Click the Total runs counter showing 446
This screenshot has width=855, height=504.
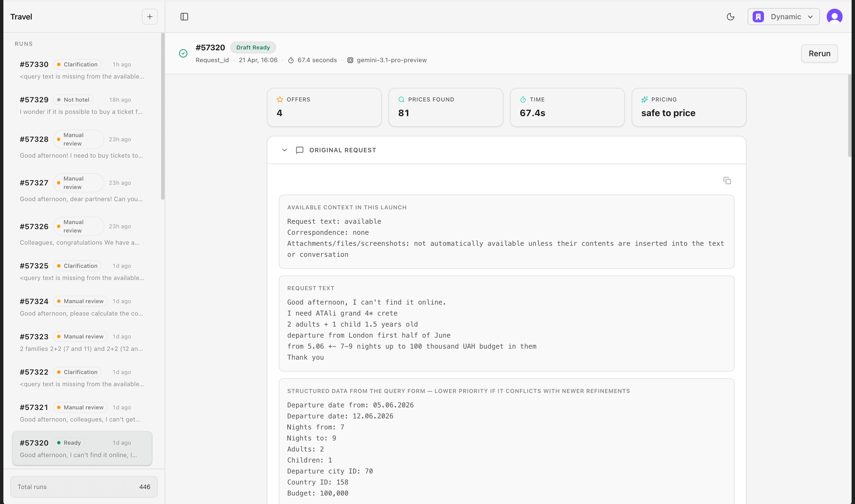[84, 487]
